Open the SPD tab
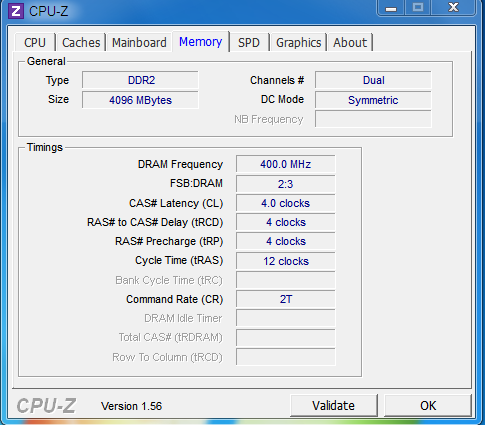485x425 pixels. (x=249, y=43)
